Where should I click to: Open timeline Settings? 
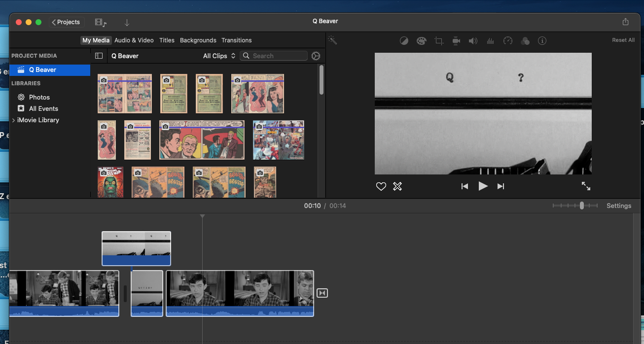(x=619, y=206)
